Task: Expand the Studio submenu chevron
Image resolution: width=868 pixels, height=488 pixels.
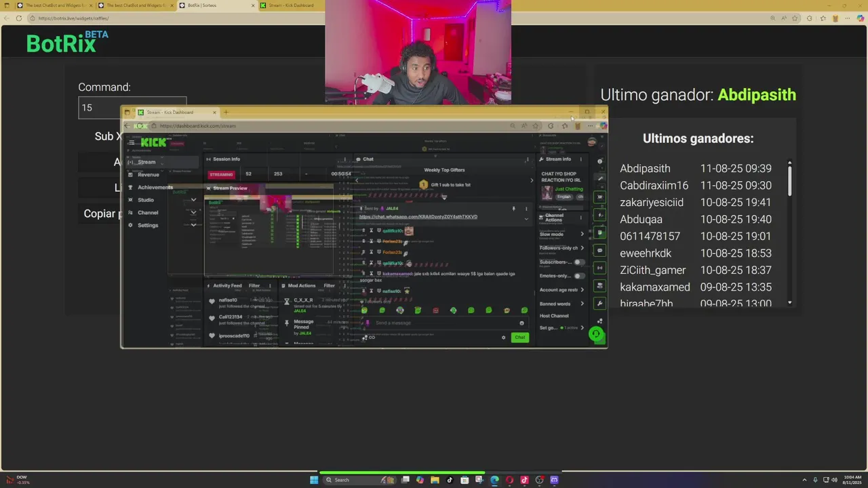Action: tap(193, 200)
